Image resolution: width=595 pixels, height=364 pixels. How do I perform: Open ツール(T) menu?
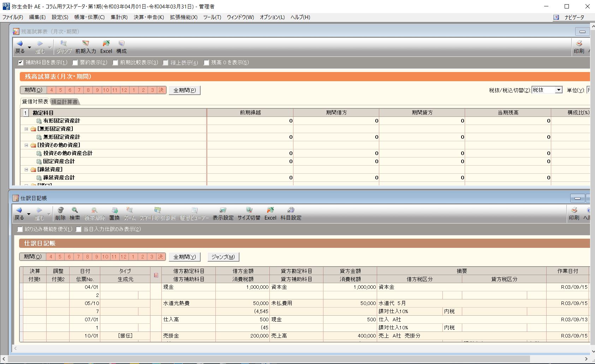(212, 17)
